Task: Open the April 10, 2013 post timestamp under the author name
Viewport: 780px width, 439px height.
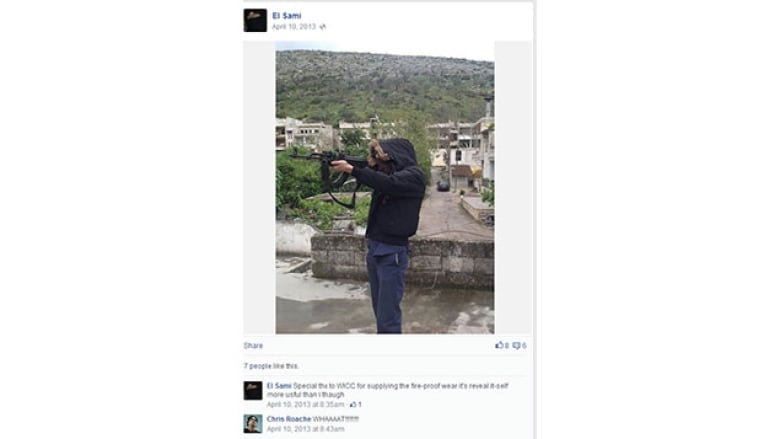Action: [x=294, y=27]
